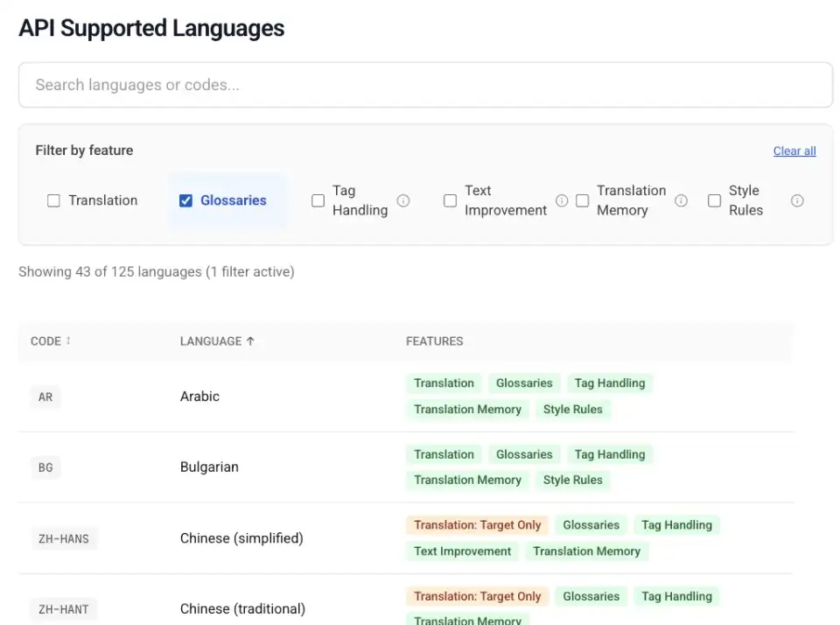Click the Arabic language name

(x=199, y=397)
